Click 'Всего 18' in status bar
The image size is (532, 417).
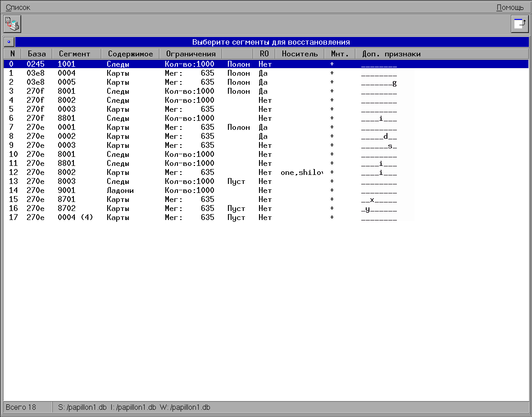21,407
